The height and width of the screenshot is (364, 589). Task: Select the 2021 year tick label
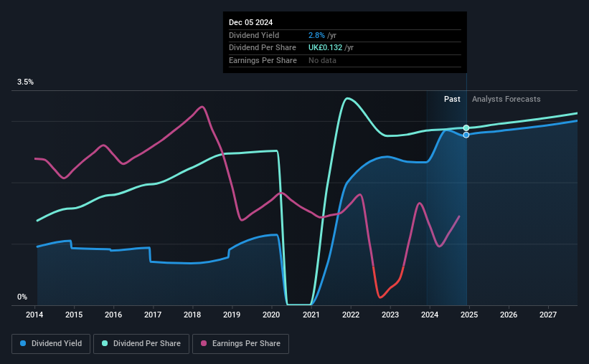311,315
